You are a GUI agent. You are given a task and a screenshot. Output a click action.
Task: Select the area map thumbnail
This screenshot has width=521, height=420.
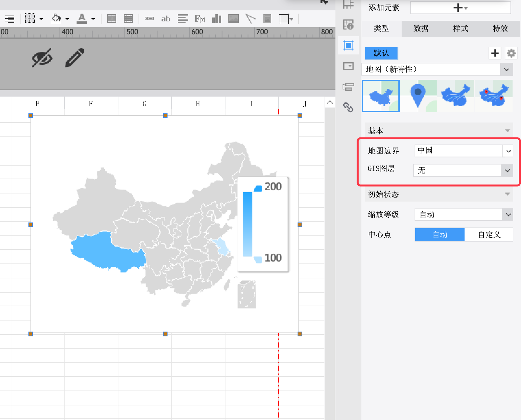381,96
